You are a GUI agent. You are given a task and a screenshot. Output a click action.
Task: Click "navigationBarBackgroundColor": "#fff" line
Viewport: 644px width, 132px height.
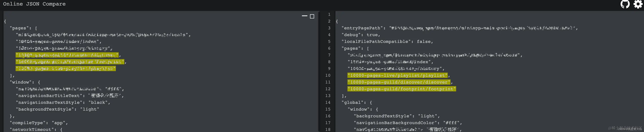coord(408,123)
